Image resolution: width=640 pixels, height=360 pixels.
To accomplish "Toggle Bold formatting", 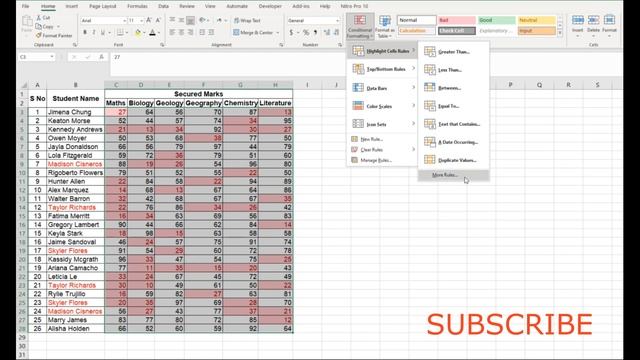I will point(85,32).
